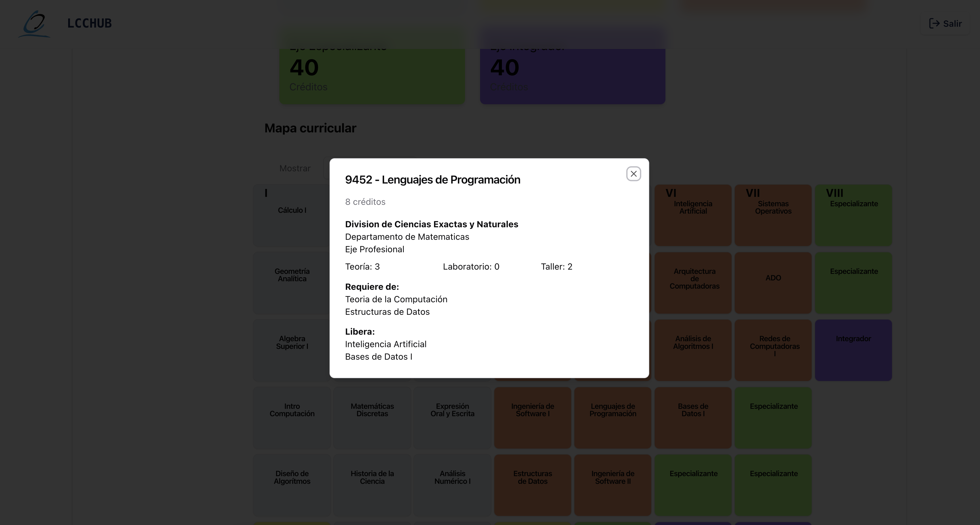Open Bases de Datos I card

point(693,418)
